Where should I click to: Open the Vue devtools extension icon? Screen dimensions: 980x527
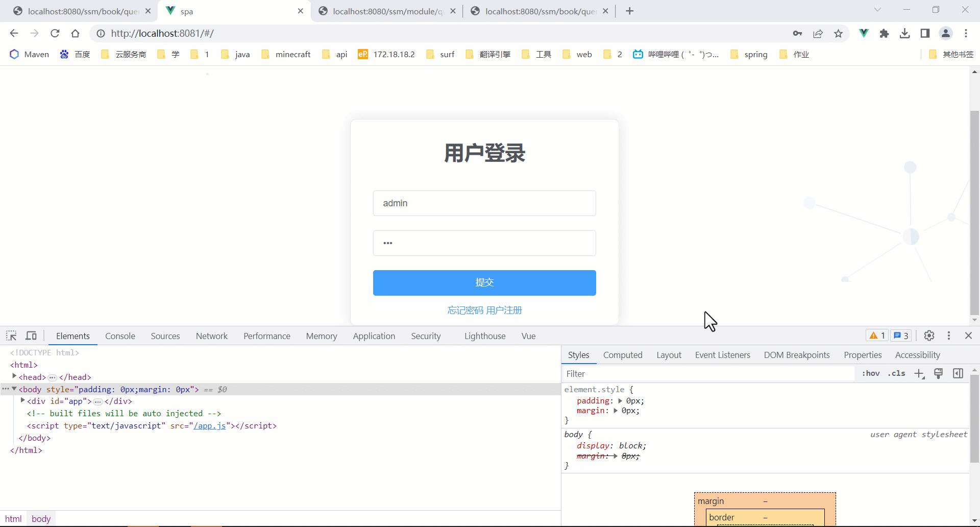864,33
